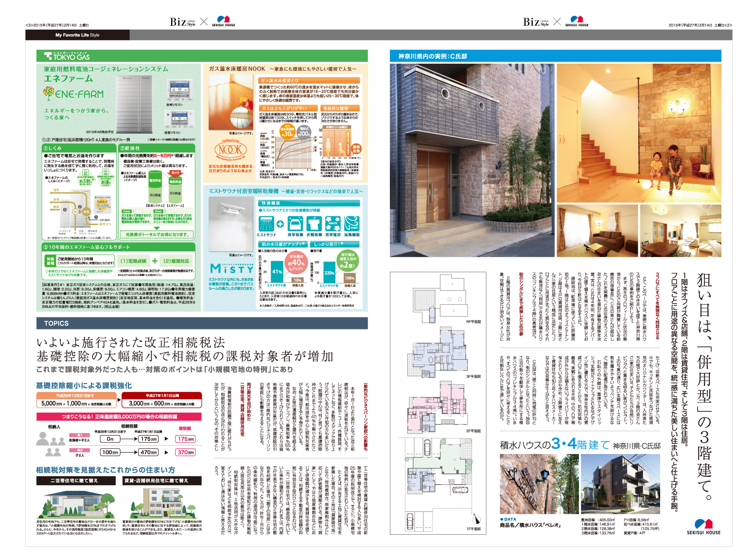The width and height of the screenshot is (753, 560).
Task: Open the brick house entrance exterior photo
Action: click(x=472, y=160)
